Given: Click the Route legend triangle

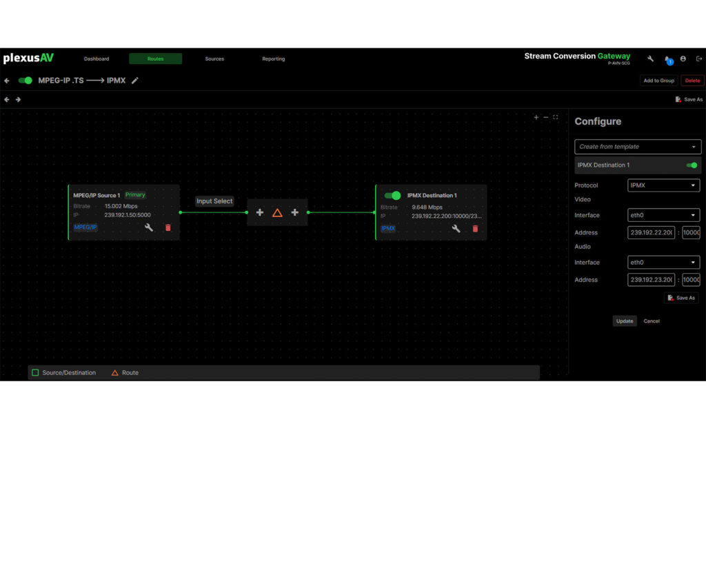Looking at the screenshot, I should point(115,373).
